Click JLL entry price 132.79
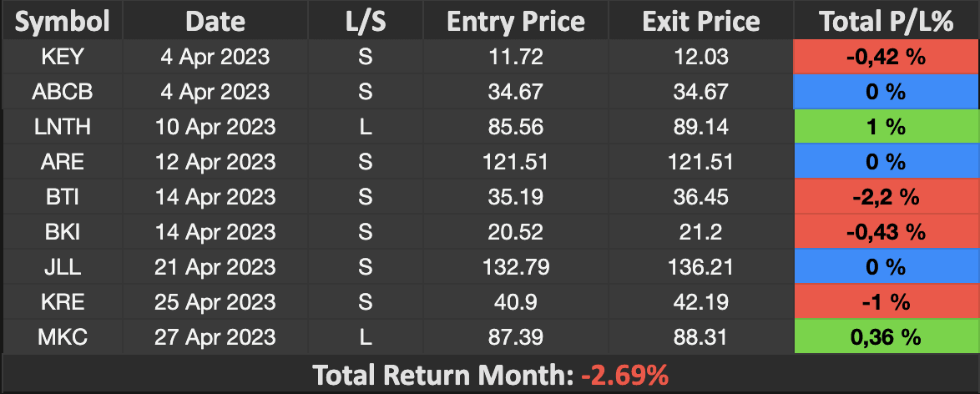980x394 pixels. [x=516, y=267]
